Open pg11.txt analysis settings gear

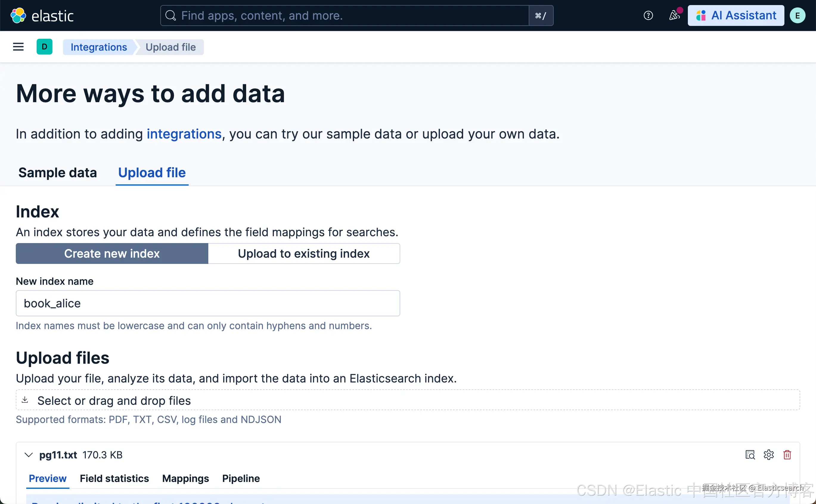tap(769, 455)
